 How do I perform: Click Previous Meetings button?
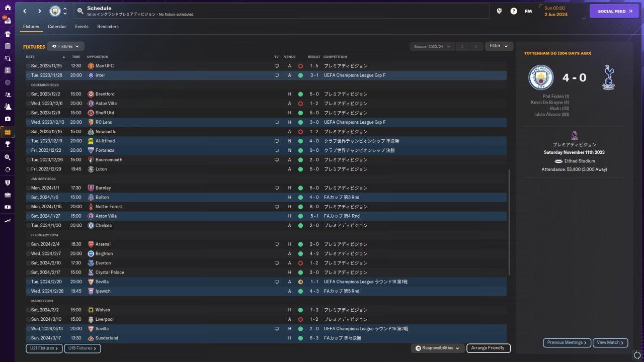click(567, 342)
